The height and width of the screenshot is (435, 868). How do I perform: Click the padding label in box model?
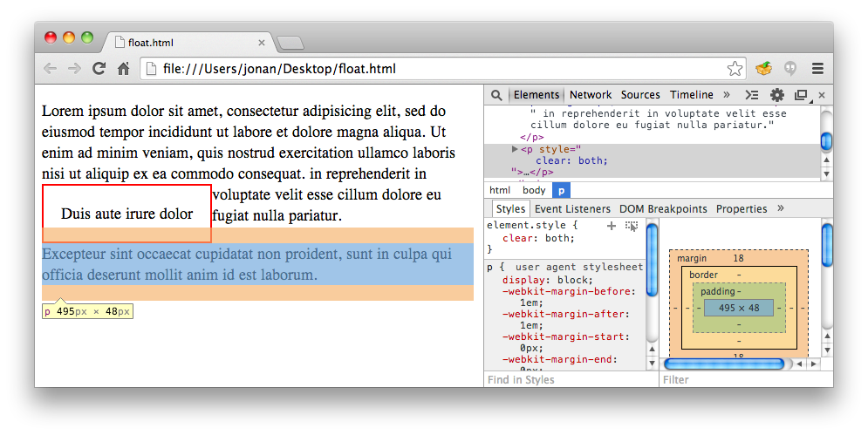718,291
